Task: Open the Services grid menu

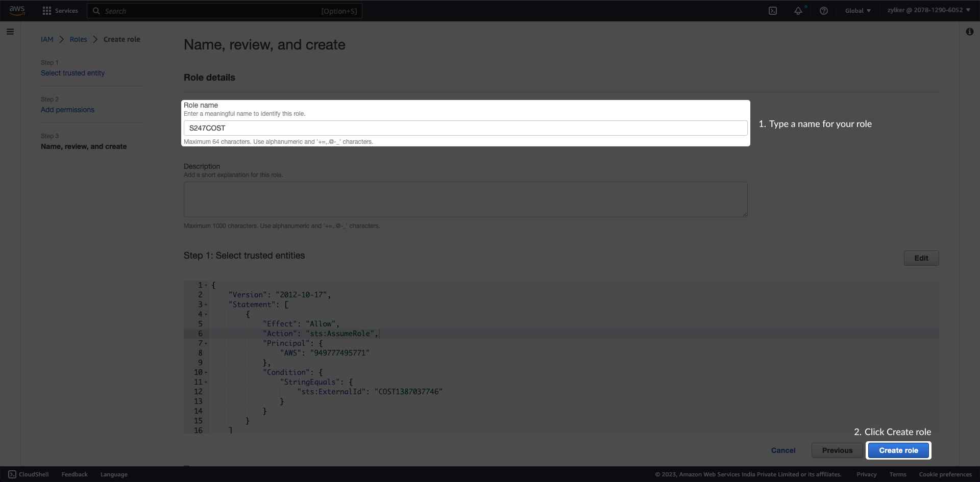Action: coord(60,11)
